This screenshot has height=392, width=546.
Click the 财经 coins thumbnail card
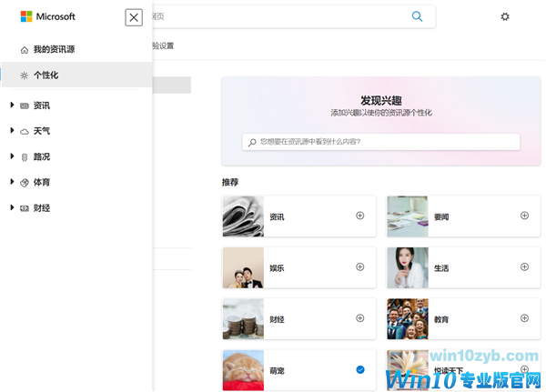(243, 319)
